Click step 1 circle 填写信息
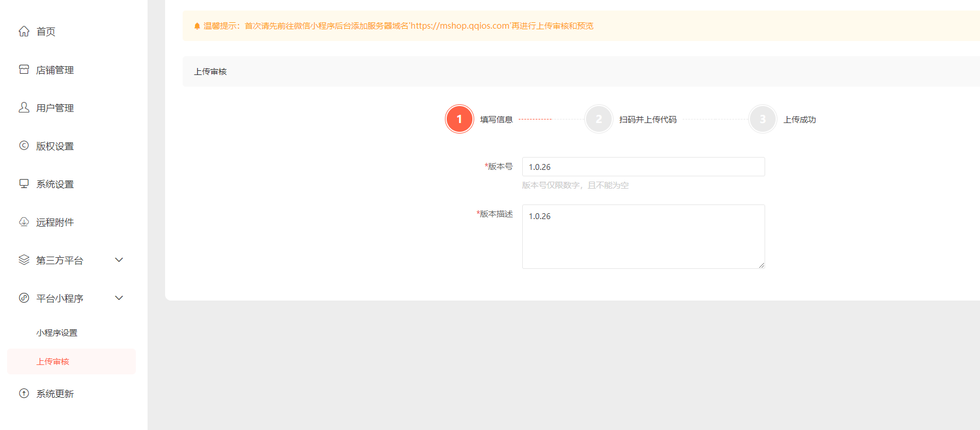 460,119
